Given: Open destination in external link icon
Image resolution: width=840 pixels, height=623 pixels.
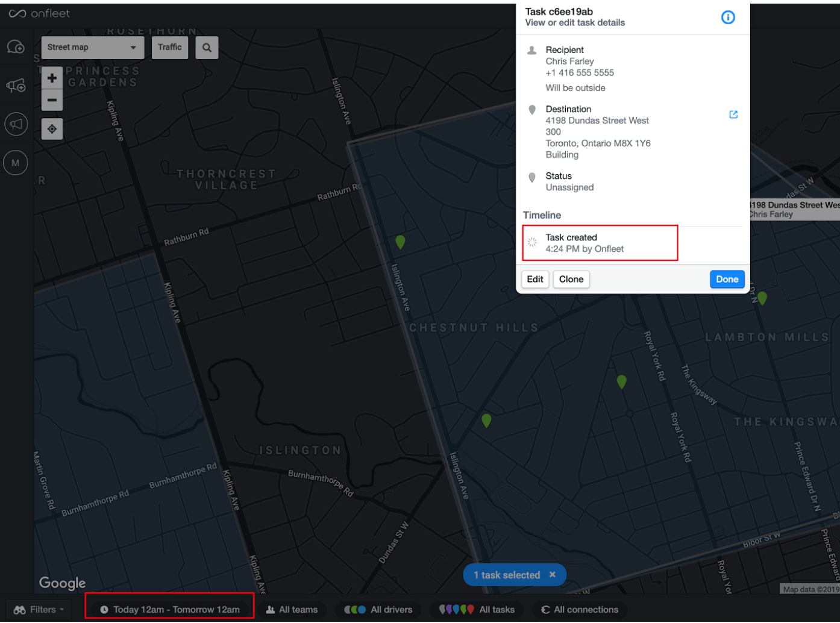Looking at the screenshot, I should (x=733, y=114).
